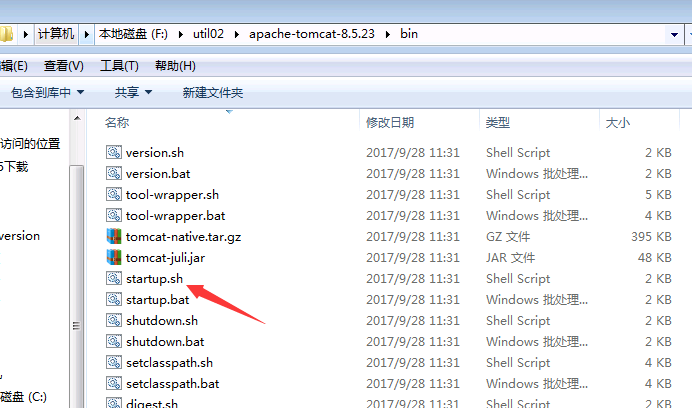The width and height of the screenshot is (692, 408).
Task: Click navigation pane scroll up arrow
Action: pos(77,118)
